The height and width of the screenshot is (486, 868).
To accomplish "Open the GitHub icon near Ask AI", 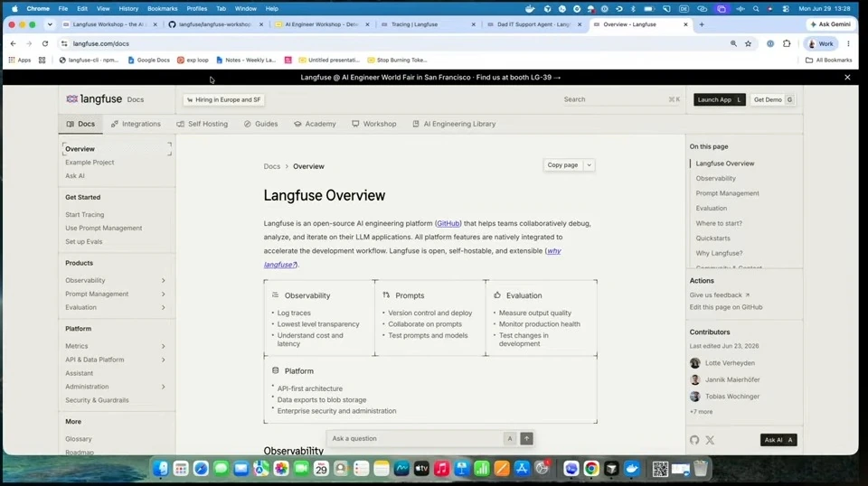I will [x=694, y=440].
